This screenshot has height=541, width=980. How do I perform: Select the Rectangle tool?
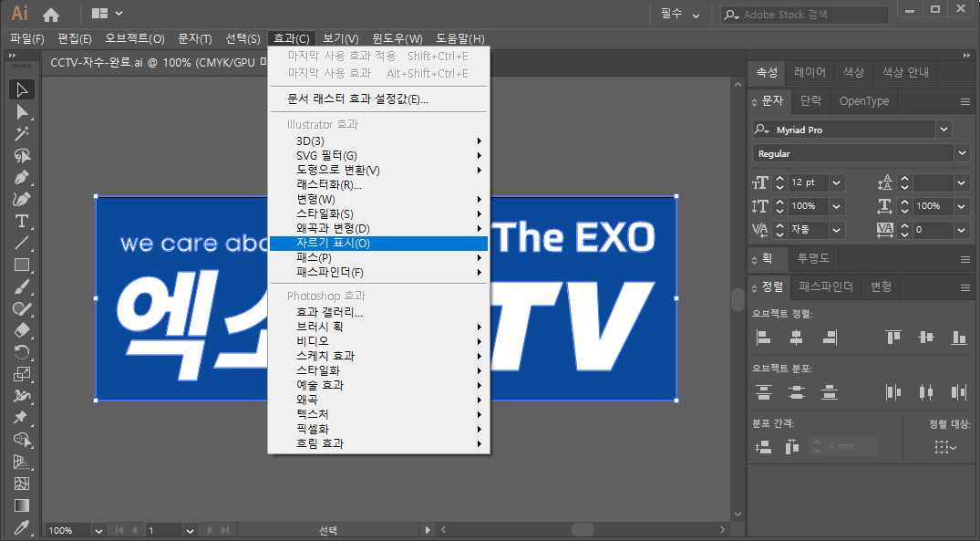click(22, 265)
